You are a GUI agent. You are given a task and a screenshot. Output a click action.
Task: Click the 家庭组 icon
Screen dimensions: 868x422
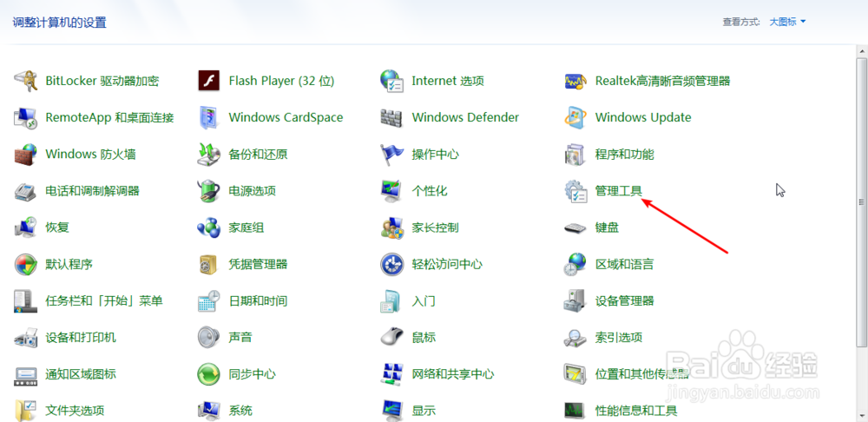(208, 227)
